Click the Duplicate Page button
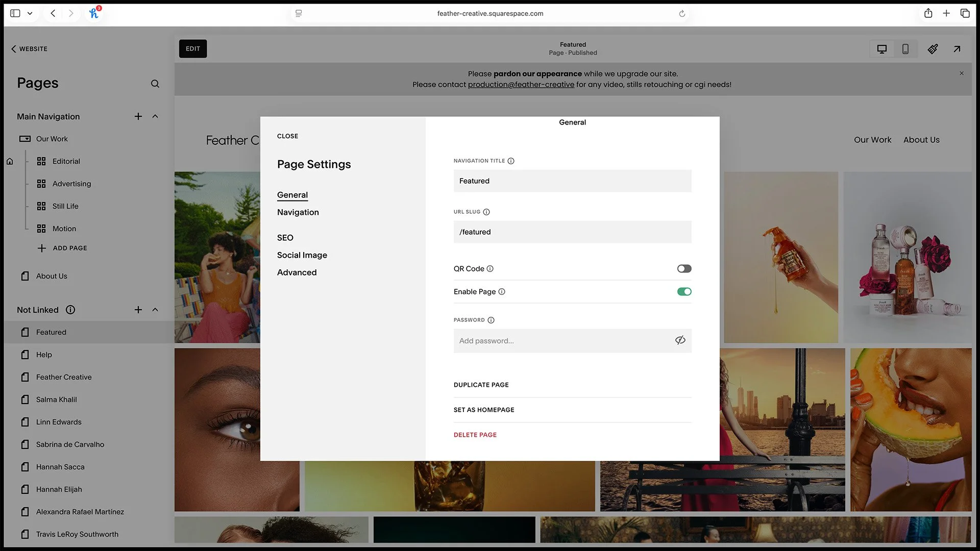This screenshot has width=980, height=551. click(481, 385)
